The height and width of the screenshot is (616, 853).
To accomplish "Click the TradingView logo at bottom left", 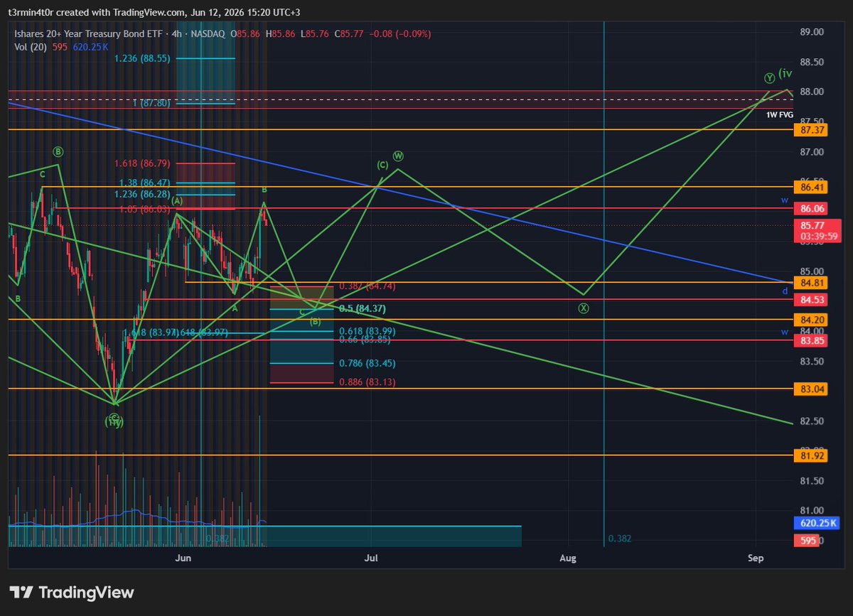I will (x=71, y=592).
